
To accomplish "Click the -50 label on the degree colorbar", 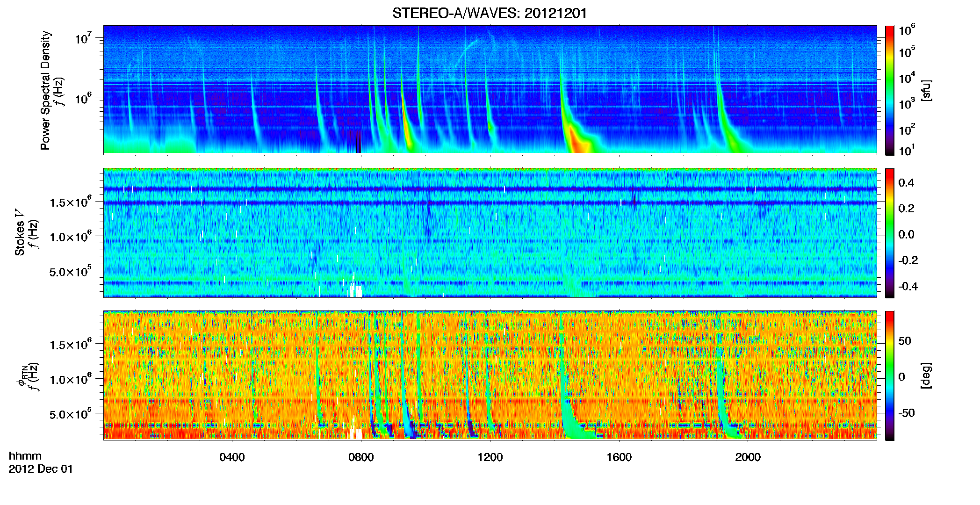I will coord(906,413).
